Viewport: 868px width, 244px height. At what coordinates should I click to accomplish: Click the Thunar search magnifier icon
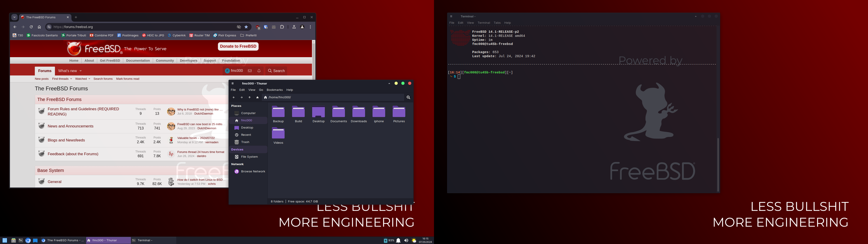coord(408,97)
